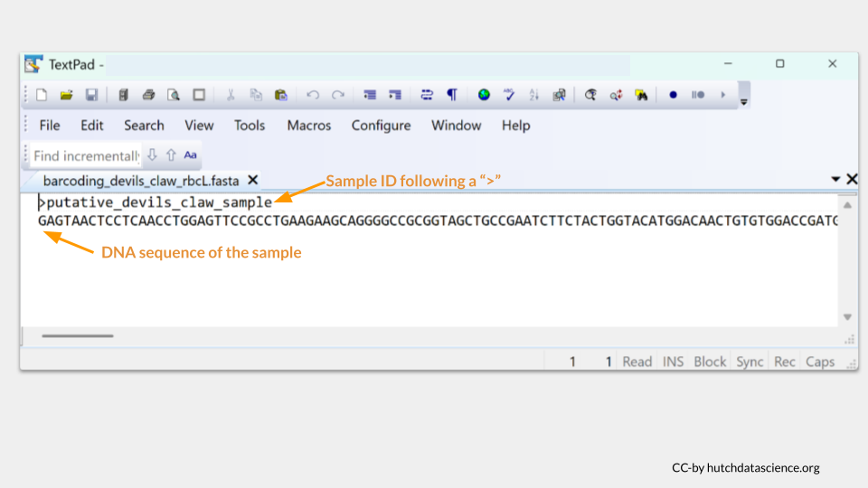Open the Edit menu
This screenshot has height=488, width=868.
(92, 126)
